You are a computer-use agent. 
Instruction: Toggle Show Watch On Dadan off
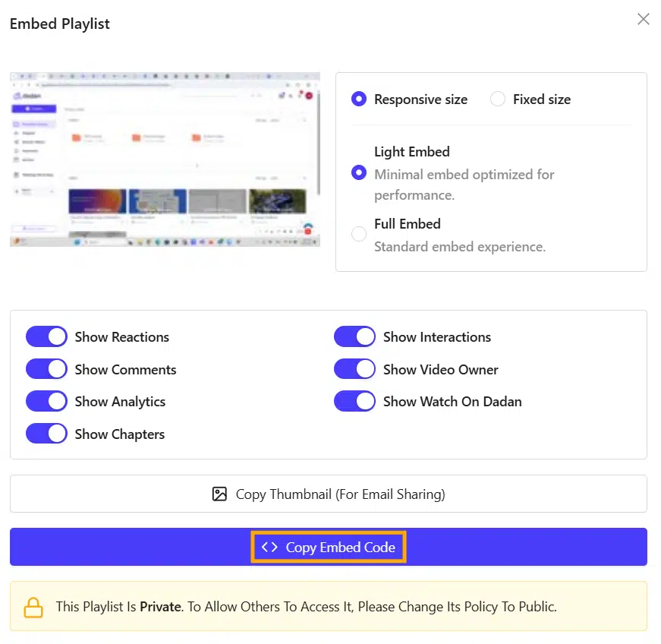pyautogui.click(x=354, y=402)
